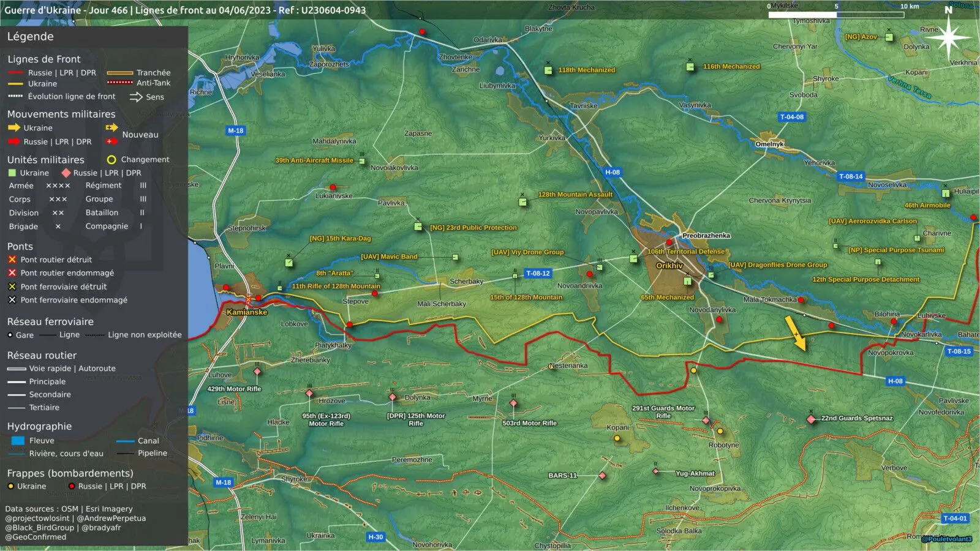Click the 128th Mountain Assault label
The height and width of the screenshot is (551, 980).
575,195
